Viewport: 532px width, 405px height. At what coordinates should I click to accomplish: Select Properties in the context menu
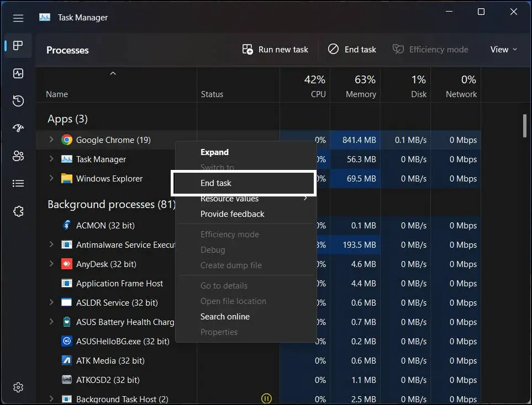(219, 332)
